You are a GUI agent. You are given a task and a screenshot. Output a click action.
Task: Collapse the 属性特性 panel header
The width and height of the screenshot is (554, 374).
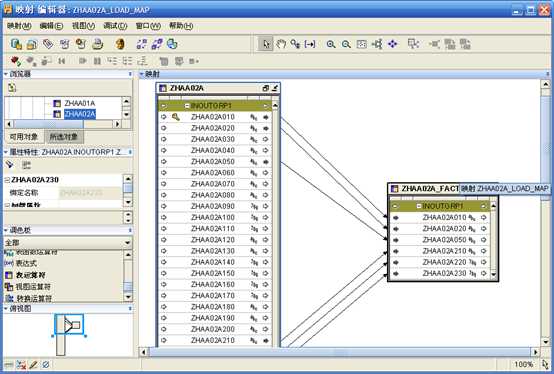click(6, 152)
